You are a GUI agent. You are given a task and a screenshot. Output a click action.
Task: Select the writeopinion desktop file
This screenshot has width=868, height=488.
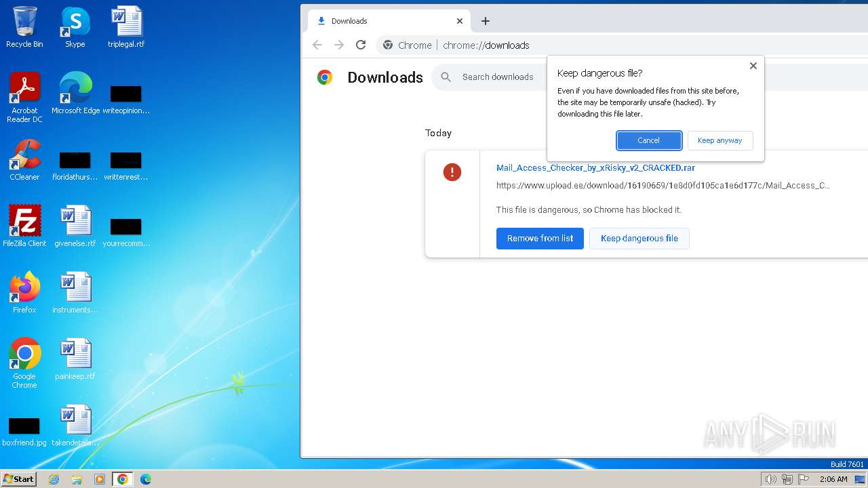point(126,99)
